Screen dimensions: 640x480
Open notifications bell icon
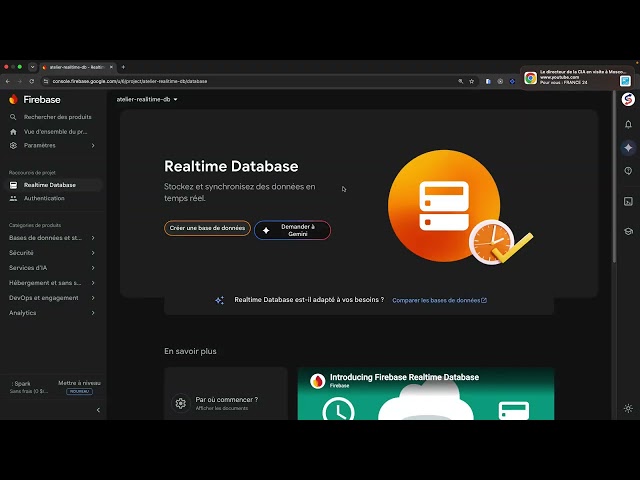click(x=628, y=124)
